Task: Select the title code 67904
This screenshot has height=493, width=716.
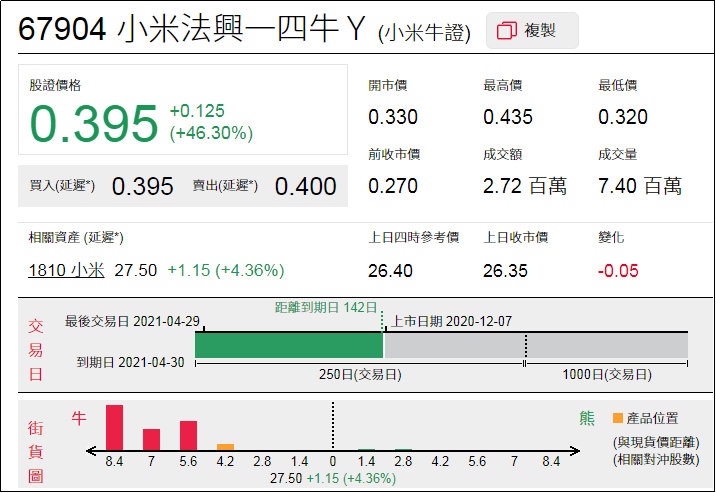Action: point(62,29)
